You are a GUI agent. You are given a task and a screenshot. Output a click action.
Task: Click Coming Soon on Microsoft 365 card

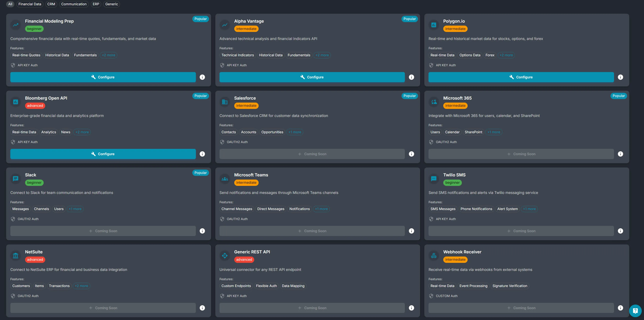click(521, 154)
